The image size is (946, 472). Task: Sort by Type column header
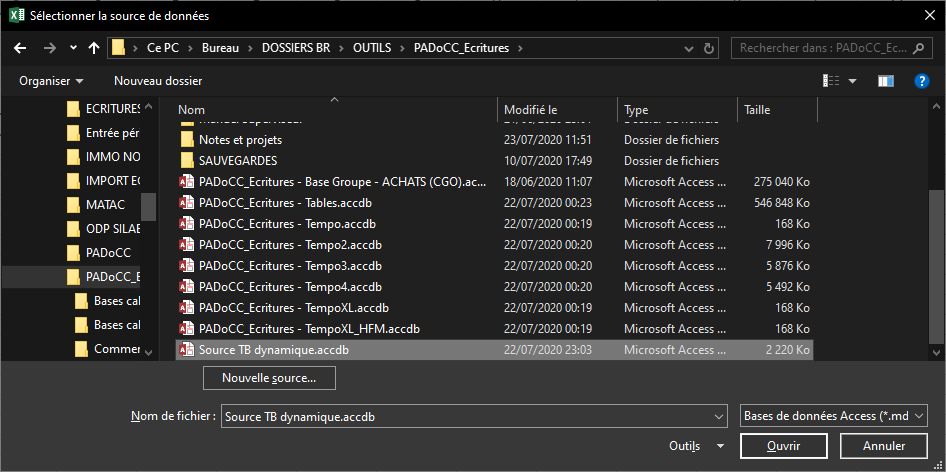tap(636, 110)
